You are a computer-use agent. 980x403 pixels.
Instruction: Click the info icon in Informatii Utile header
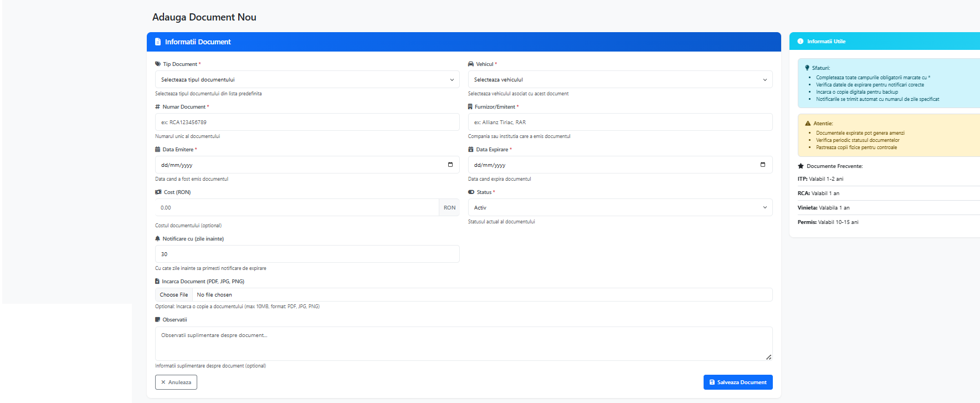tap(800, 42)
